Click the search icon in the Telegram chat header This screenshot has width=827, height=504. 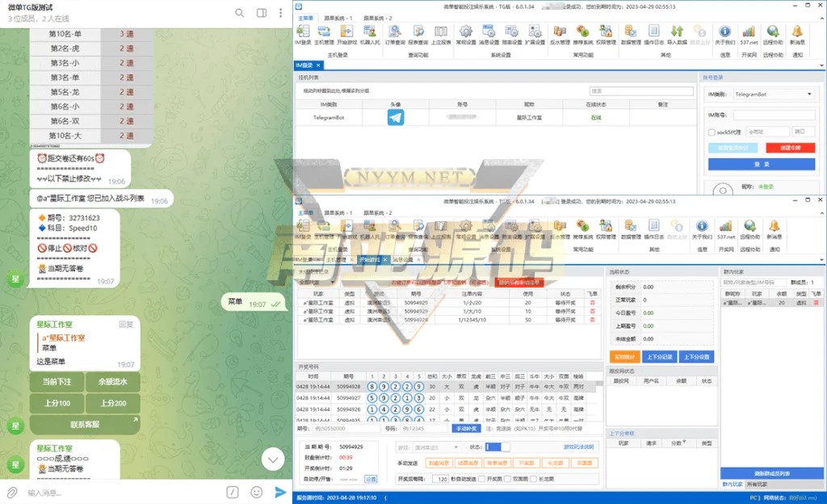coord(240,13)
